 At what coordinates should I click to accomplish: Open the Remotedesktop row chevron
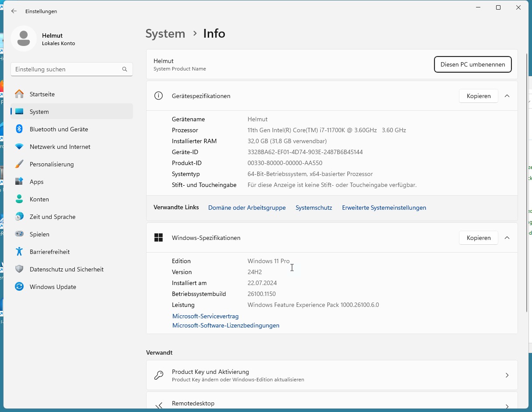coord(507,406)
